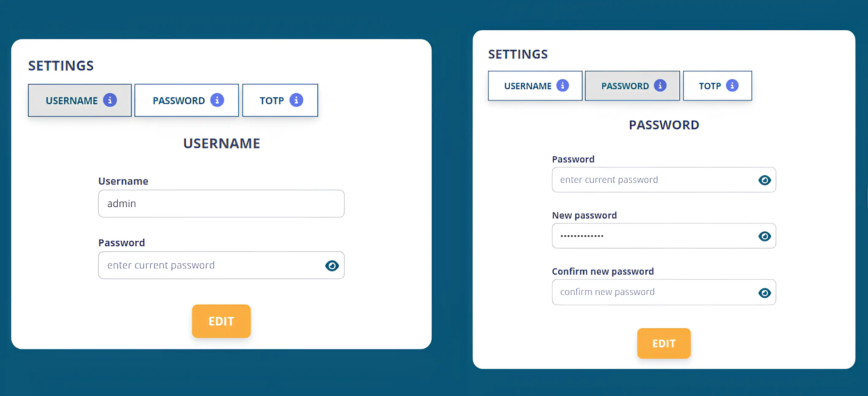Show text in Confirm new password field

[764, 293]
